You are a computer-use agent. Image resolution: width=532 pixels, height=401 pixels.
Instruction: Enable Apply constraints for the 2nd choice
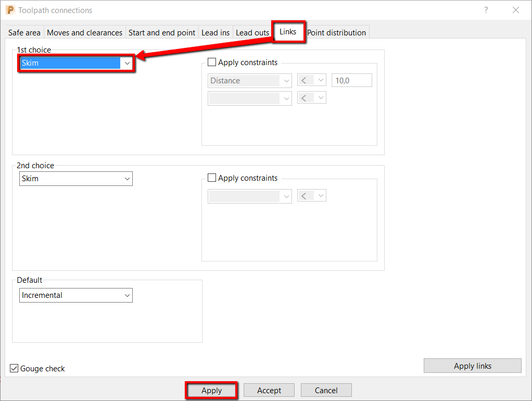(x=212, y=178)
